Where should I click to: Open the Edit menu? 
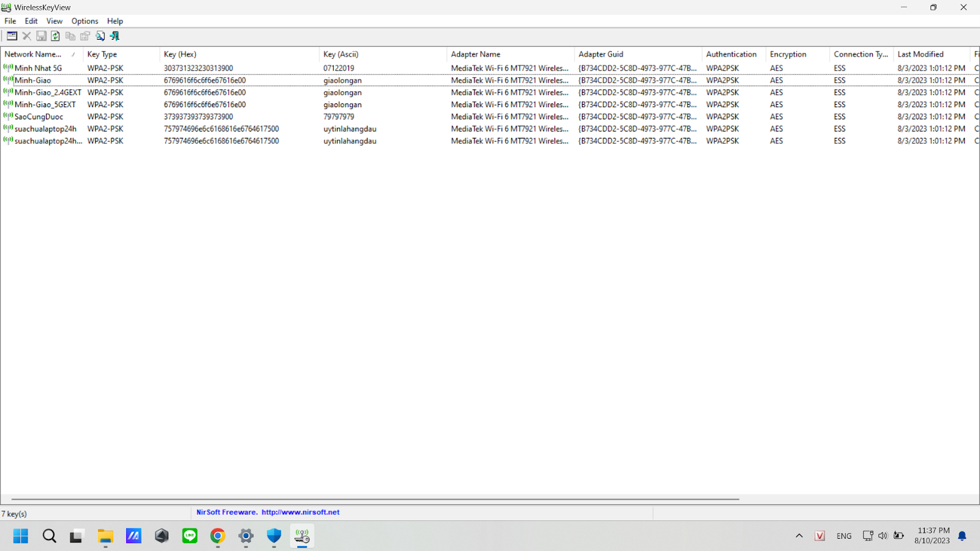[31, 21]
